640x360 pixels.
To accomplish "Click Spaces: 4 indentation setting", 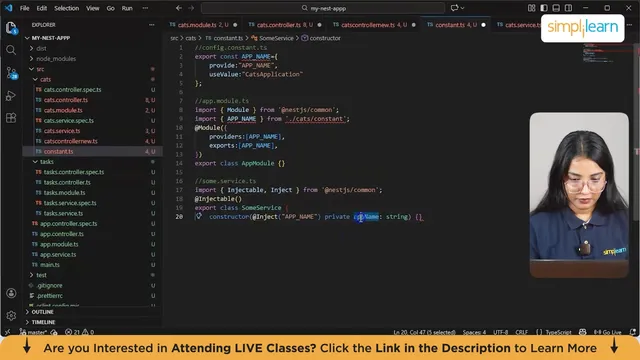I will point(474,332).
